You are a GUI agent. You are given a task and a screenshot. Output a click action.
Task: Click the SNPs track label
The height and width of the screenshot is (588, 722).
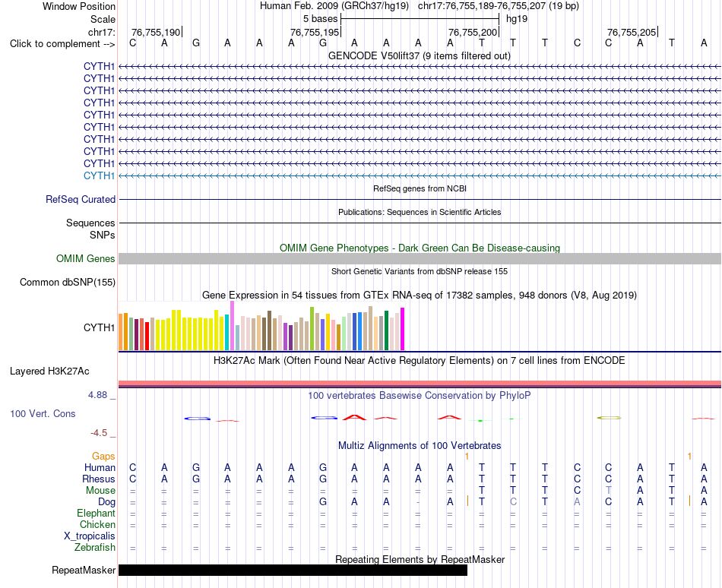coord(103,235)
